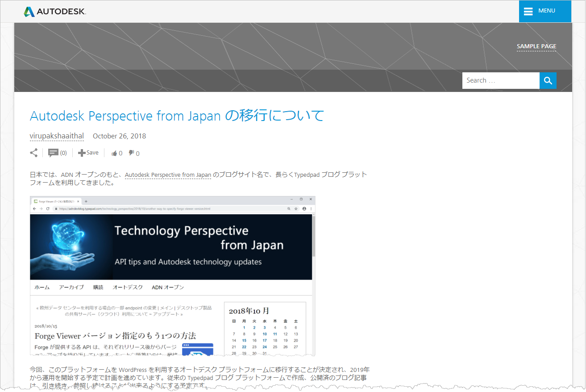Click the Technology Perspective from Japan screenshot image
The image size is (586, 392).
point(173,276)
